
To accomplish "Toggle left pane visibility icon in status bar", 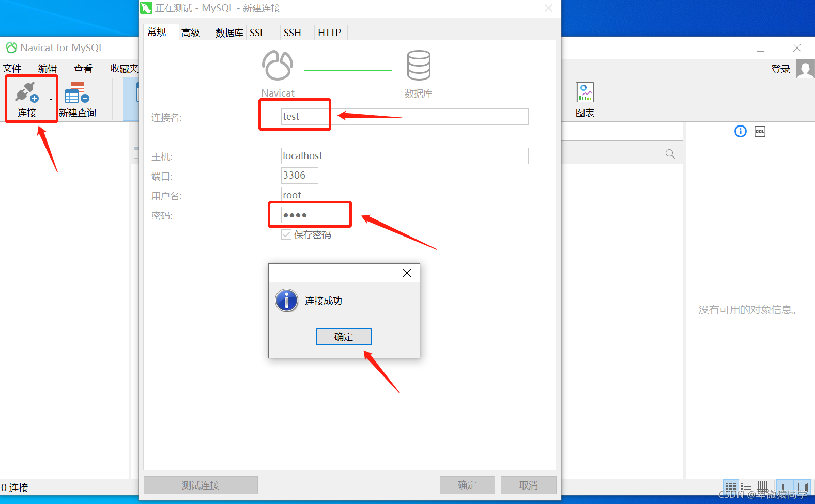I will 786,487.
